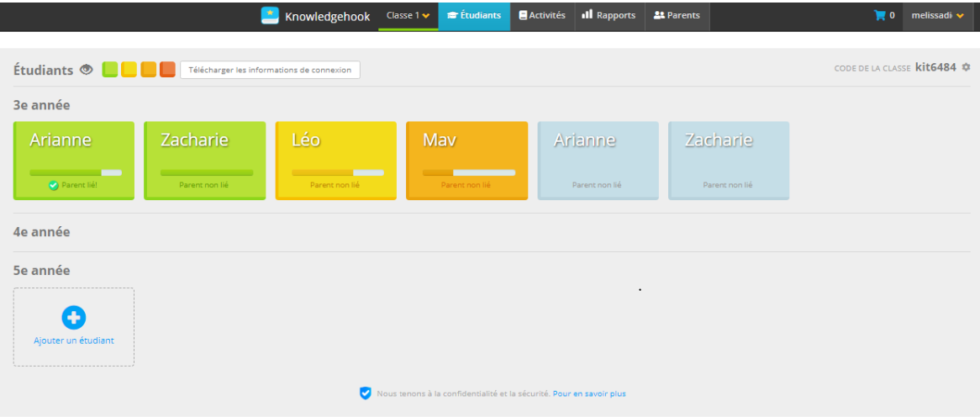Click Télécharger les informations de connexion button
This screenshot has width=980, height=417.
[270, 70]
